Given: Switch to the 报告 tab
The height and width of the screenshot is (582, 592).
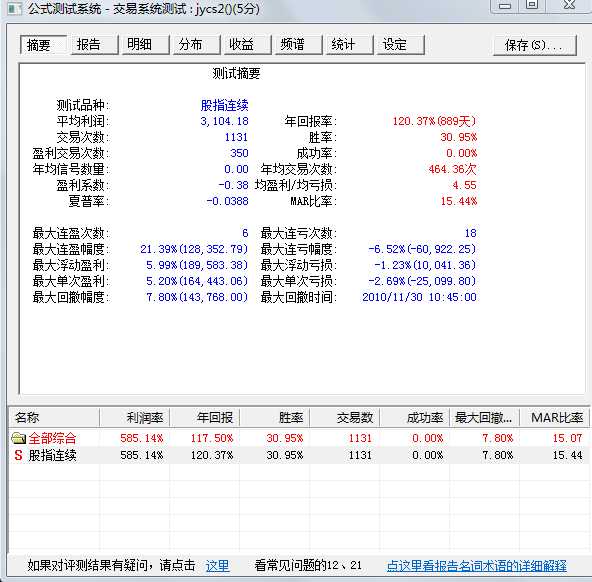Looking at the screenshot, I should (94, 45).
